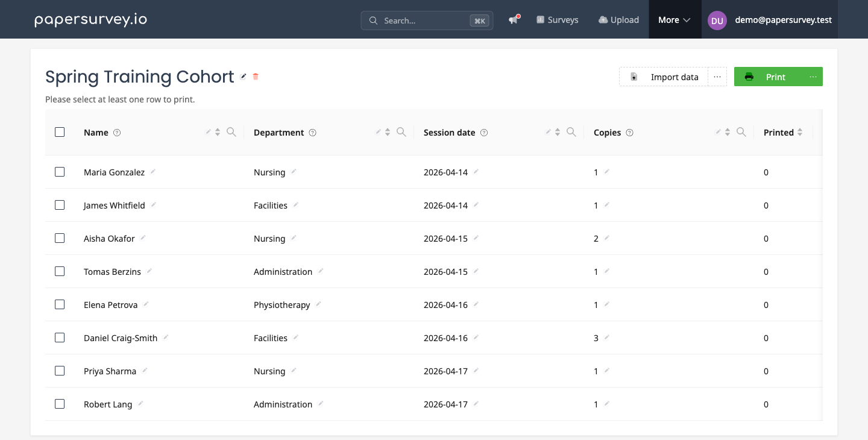Open Import data extra options menu

[717, 77]
